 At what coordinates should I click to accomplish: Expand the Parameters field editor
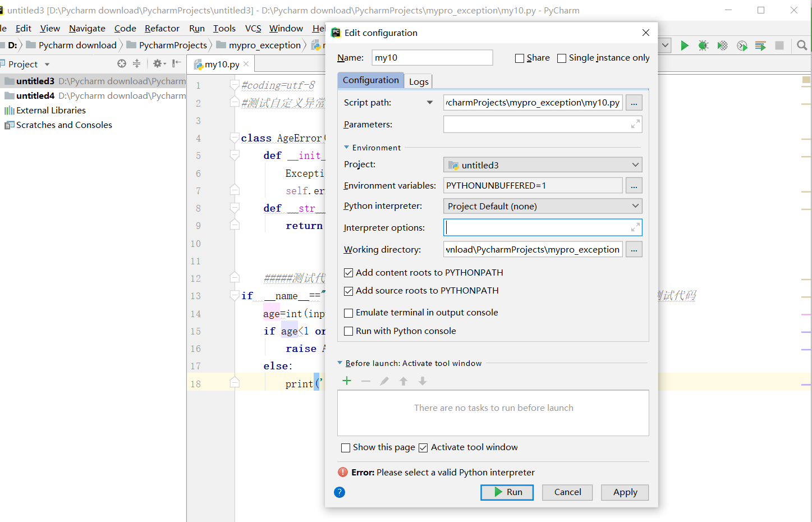click(635, 124)
